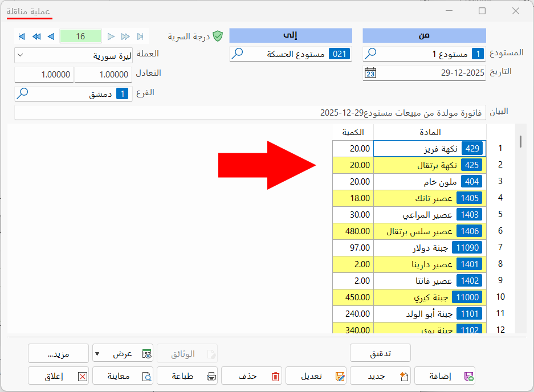Navigate to the first record arrow icon
Screen dimensions: 534x392
(21, 36)
